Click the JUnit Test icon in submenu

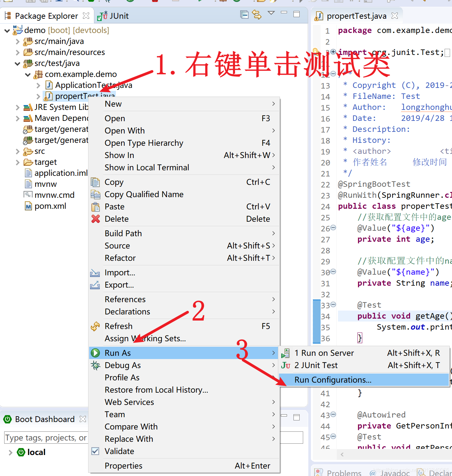(285, 365)
